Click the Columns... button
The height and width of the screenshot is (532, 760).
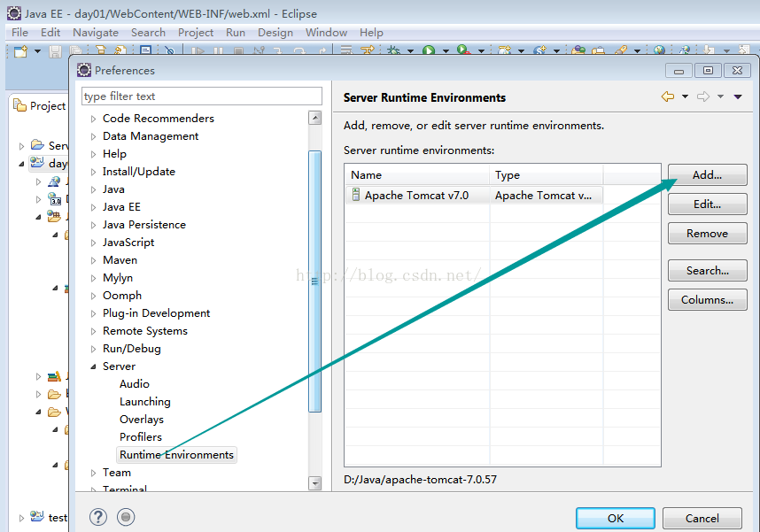point(707,299)
